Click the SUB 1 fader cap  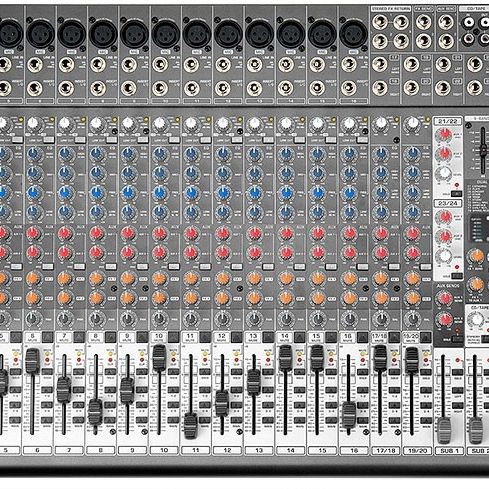point(444,430)
